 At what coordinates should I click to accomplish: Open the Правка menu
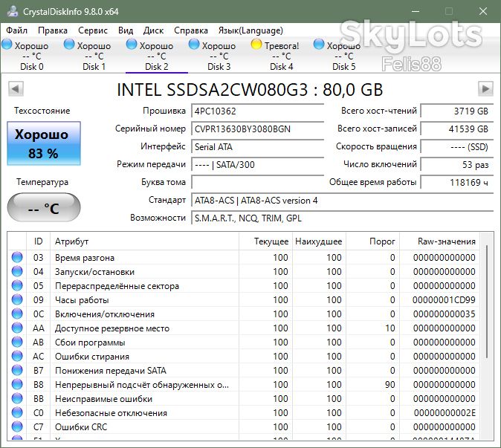pos(52,30)
